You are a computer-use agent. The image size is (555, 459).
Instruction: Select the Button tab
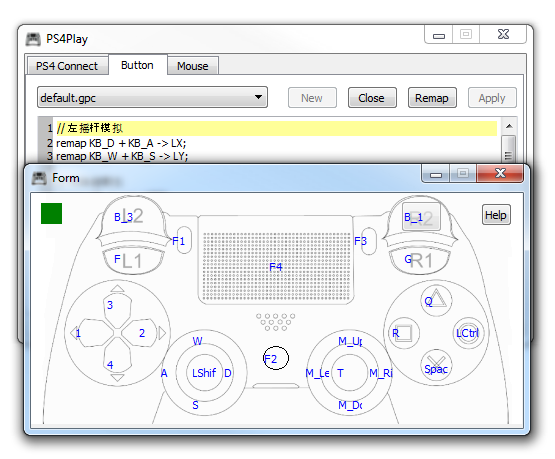[x=137, y=65]
